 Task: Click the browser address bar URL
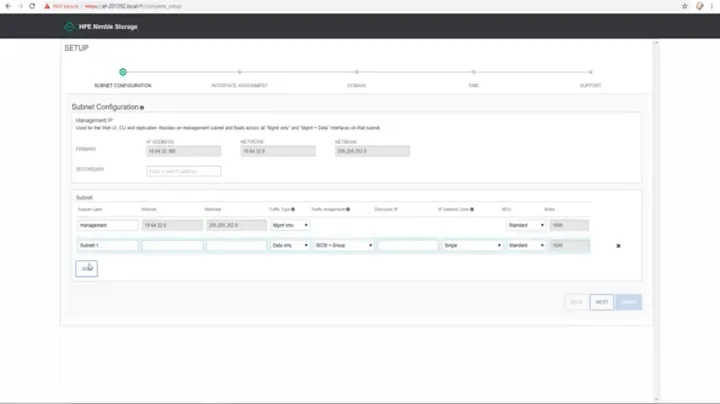(133, 6)
